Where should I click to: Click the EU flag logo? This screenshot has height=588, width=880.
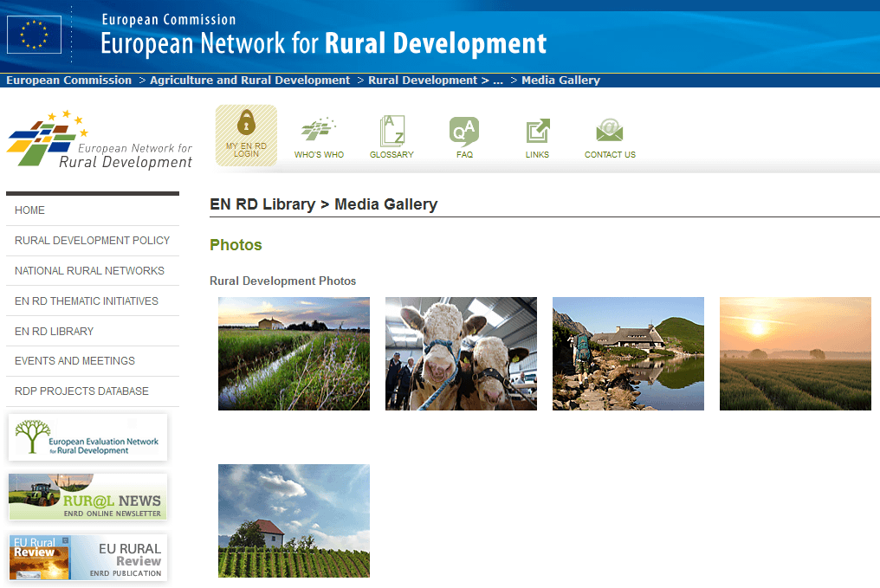click(x=34, y=35)
